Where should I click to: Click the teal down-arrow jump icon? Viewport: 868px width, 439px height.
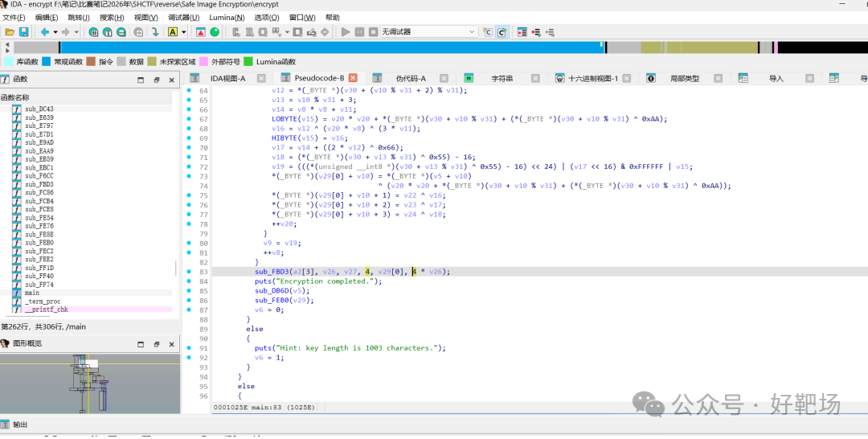pos(155,32)
